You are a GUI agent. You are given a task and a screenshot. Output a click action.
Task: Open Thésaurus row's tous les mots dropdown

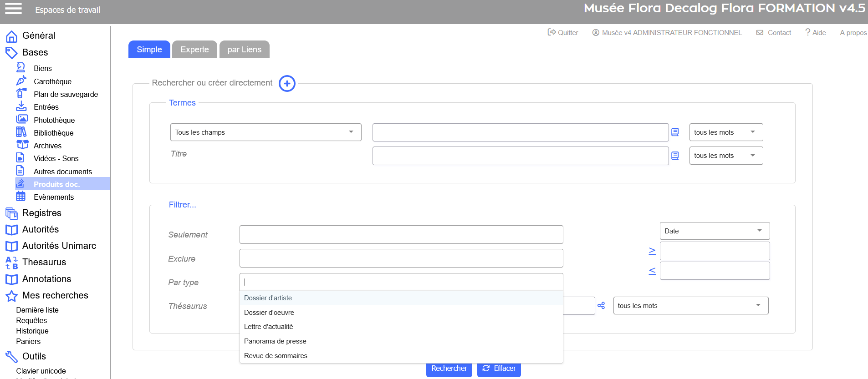click(691, 306)
